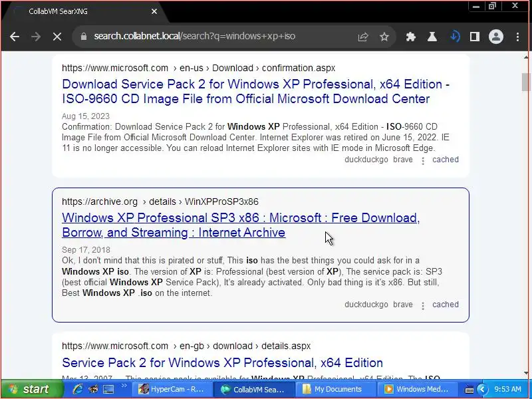Select the CollabVM SearXNG tab
The image size is (532, 399).
pos(85,11)
